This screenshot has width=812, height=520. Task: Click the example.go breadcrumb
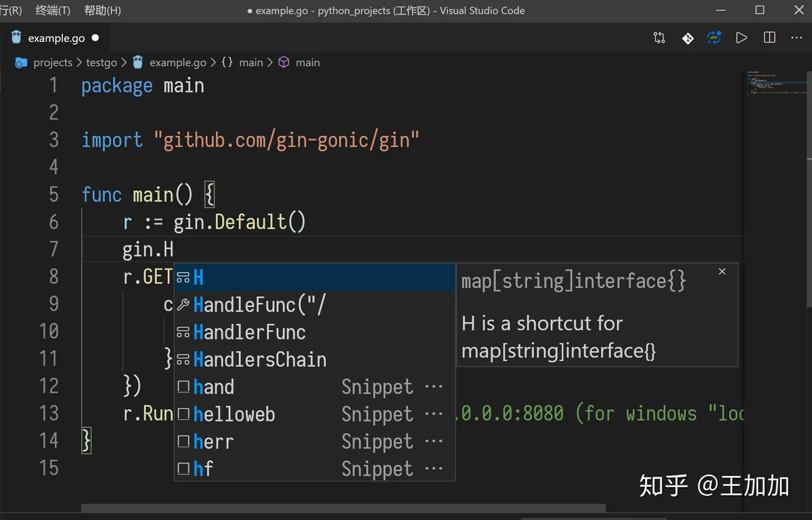[x=178, y=62]
